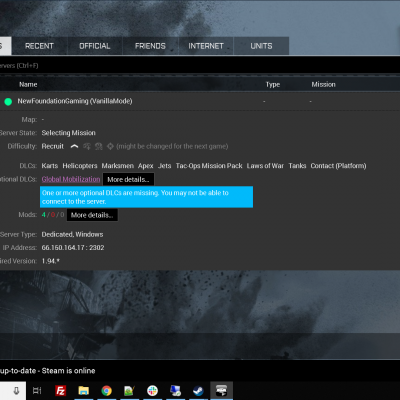Click the Tanks DLC entry

tap(297, 166)
